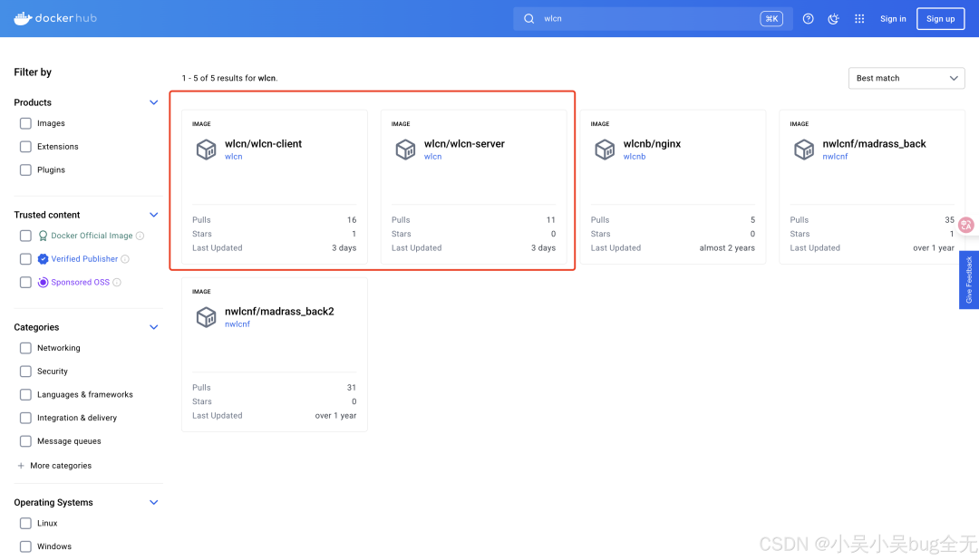Viewport: 979px width, 560px height.
Task: Open nwlcnf publisher link under madrass_back2
Action: [237, 324]
